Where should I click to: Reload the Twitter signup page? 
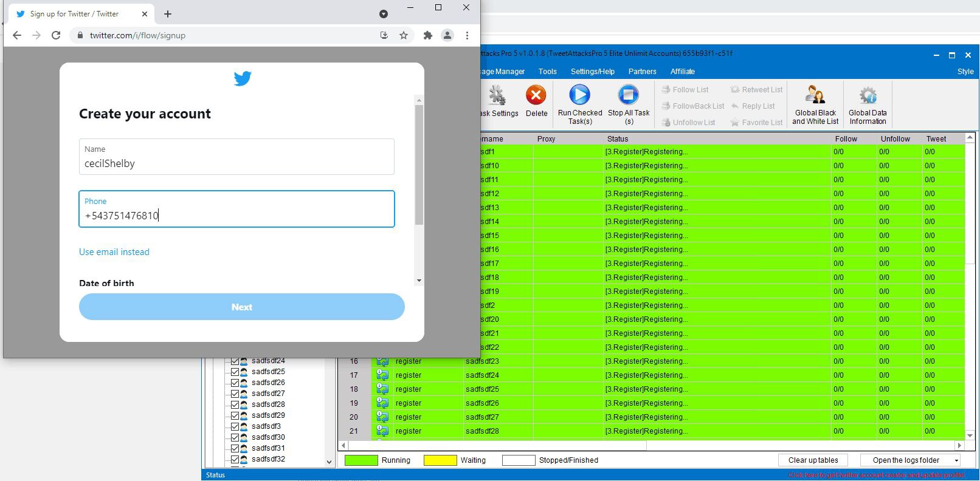(56, 35)
